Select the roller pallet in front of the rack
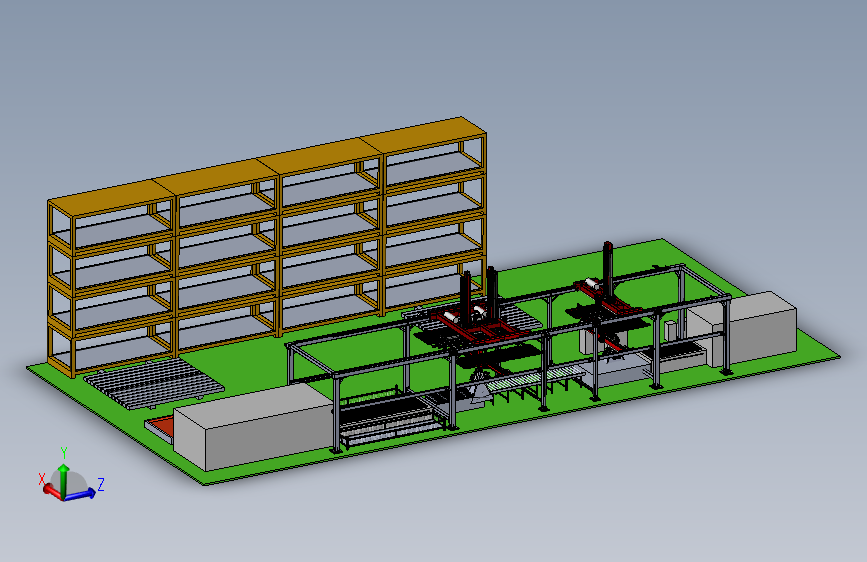867x562 pixels. click(154, 383)
